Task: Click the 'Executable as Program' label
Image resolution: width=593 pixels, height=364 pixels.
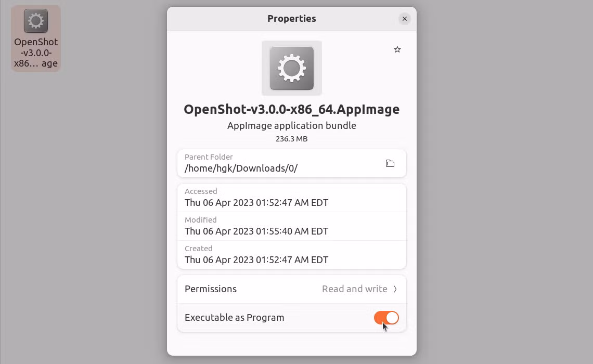Action: (x=234, y=318)
